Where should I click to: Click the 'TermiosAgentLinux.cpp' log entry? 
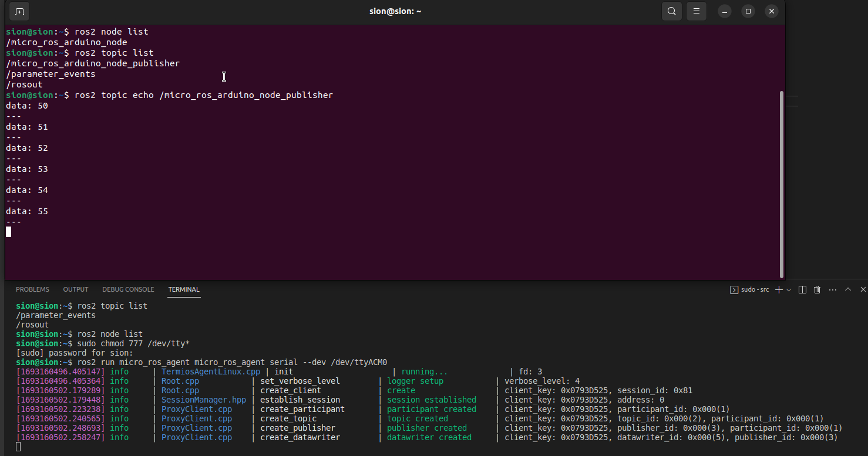point(211,371)
